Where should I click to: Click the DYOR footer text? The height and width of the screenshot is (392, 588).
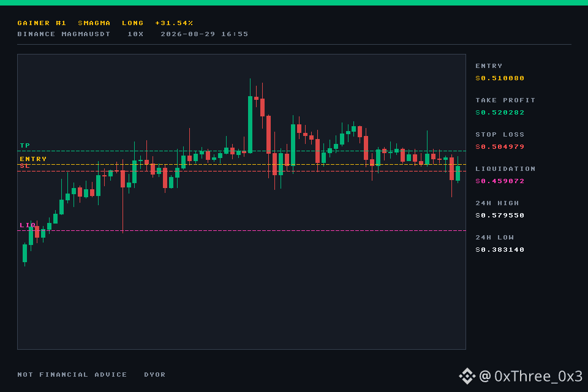tap(155, 375)
